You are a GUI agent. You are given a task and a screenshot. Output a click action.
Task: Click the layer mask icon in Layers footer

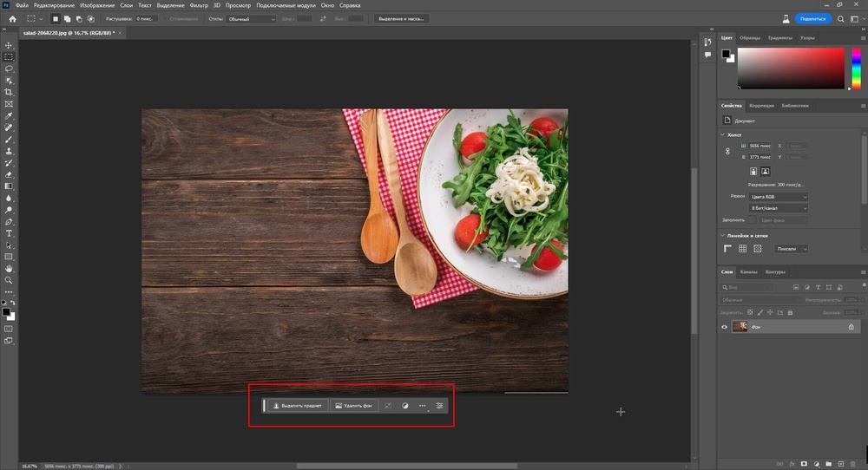click(804, 464)
